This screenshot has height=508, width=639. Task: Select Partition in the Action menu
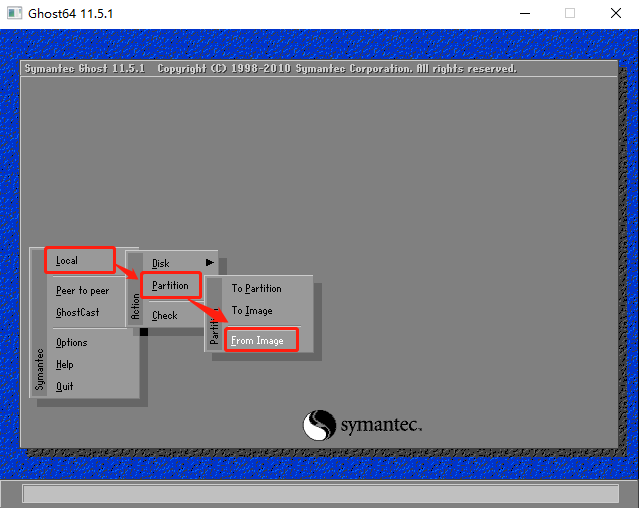[170, 286]
